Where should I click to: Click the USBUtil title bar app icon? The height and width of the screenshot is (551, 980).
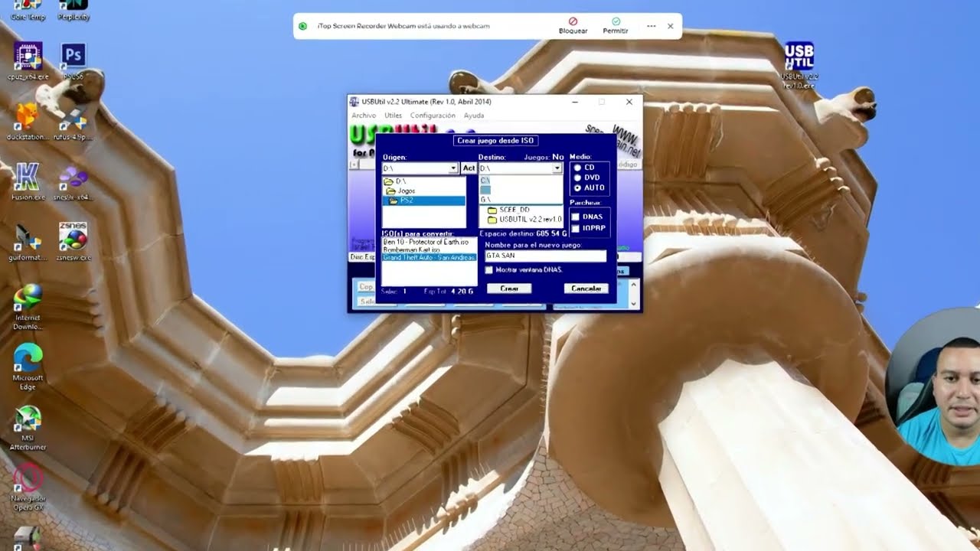tap(354, 102)
